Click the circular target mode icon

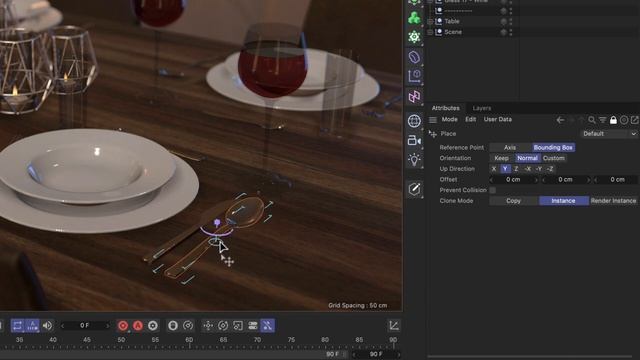coord(624,120)
